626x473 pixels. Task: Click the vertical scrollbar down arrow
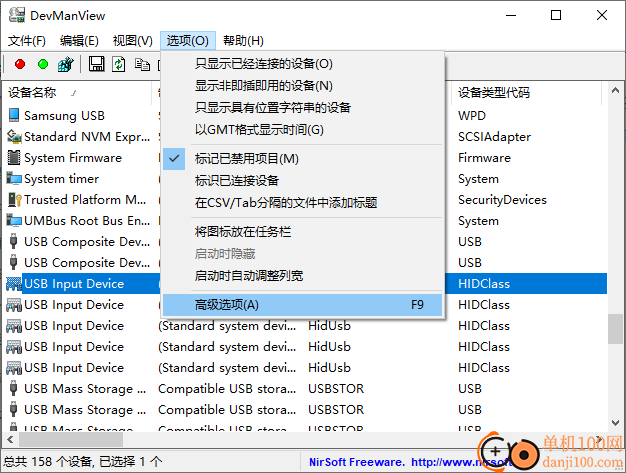point(616,422)
